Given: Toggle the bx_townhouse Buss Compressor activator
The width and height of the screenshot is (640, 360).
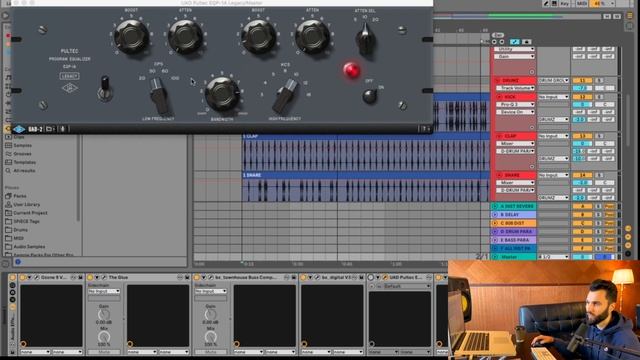Looking at the screenshot, I should pyautogui.click(x=197, y=278).
